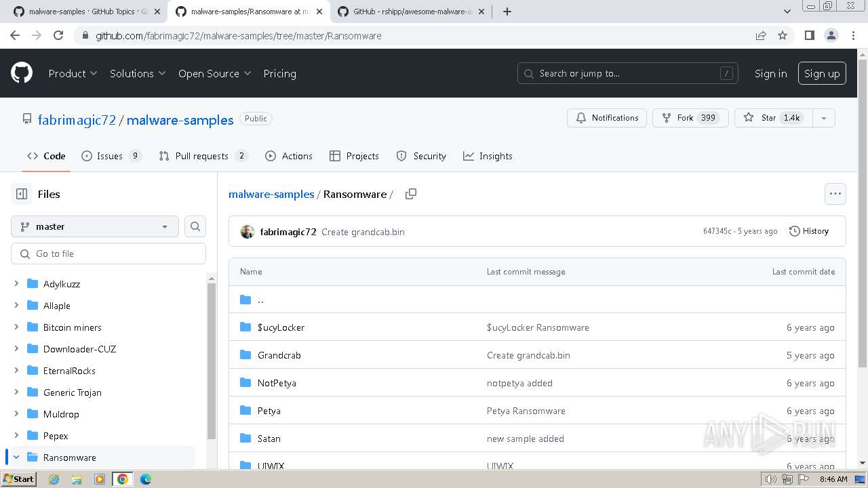This screenshot has width=868, height=488.
Task: Open the NotPetya folder
Action: pos(277,383)
